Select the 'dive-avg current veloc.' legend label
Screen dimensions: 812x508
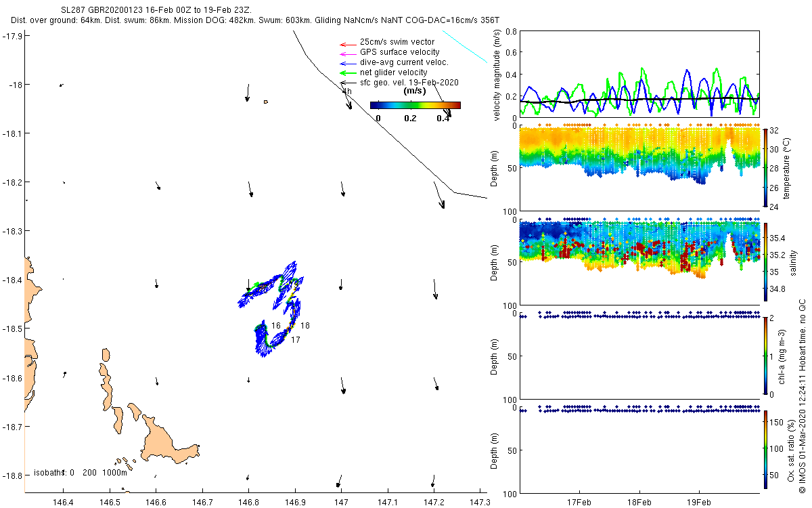tap(405, 62)
